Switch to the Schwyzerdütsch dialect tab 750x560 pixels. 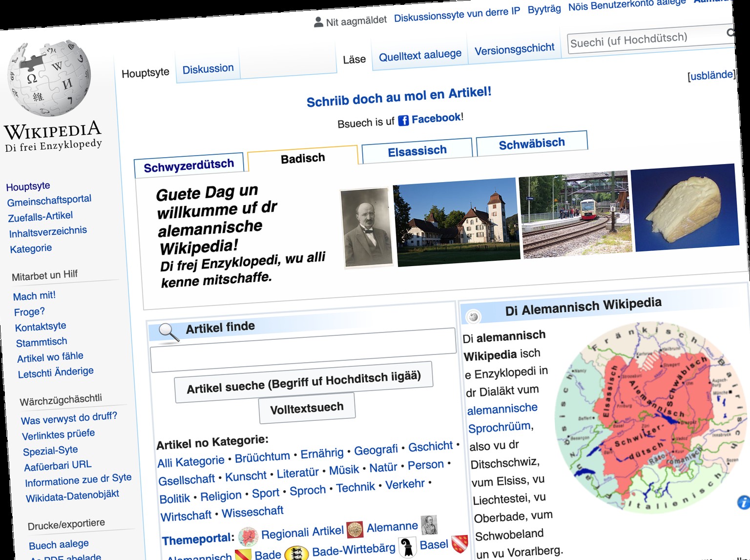[189, 166]
